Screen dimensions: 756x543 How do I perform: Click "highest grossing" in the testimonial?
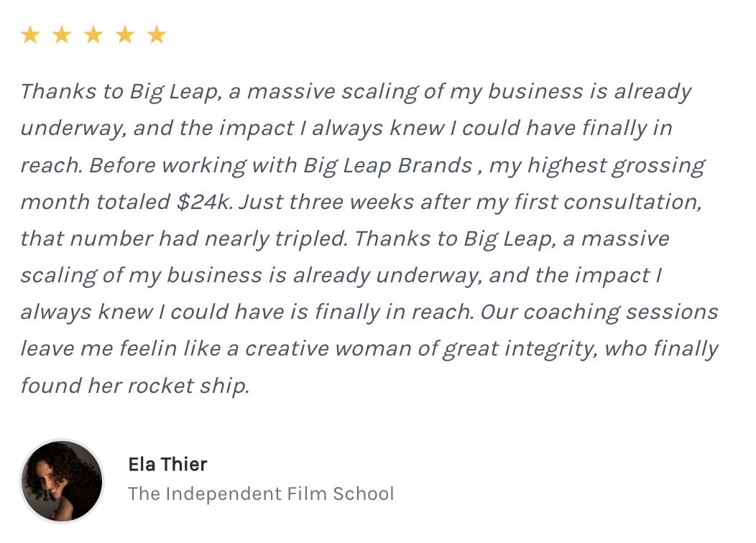[x=616, y=165]
